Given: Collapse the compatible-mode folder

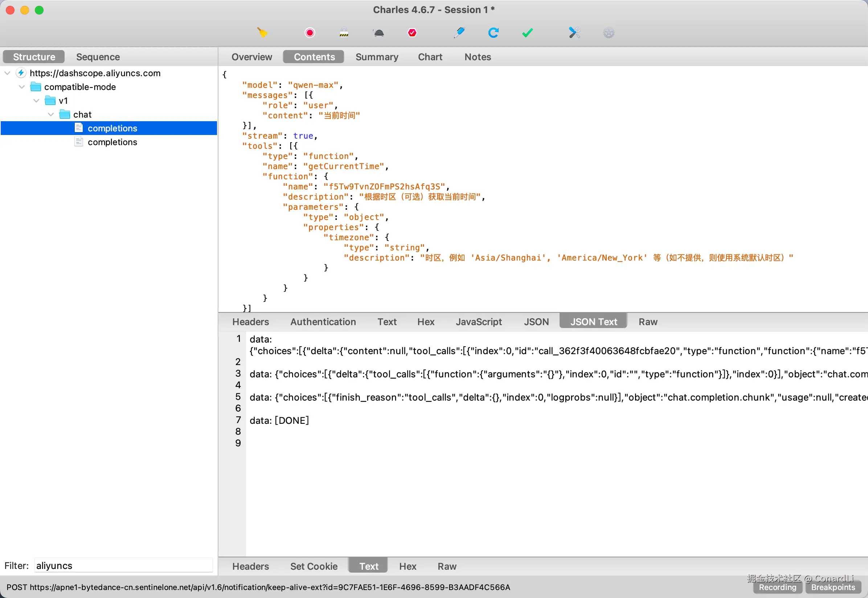Looking at the screenshot, I should pyautogui.click(x=22, y=87).
